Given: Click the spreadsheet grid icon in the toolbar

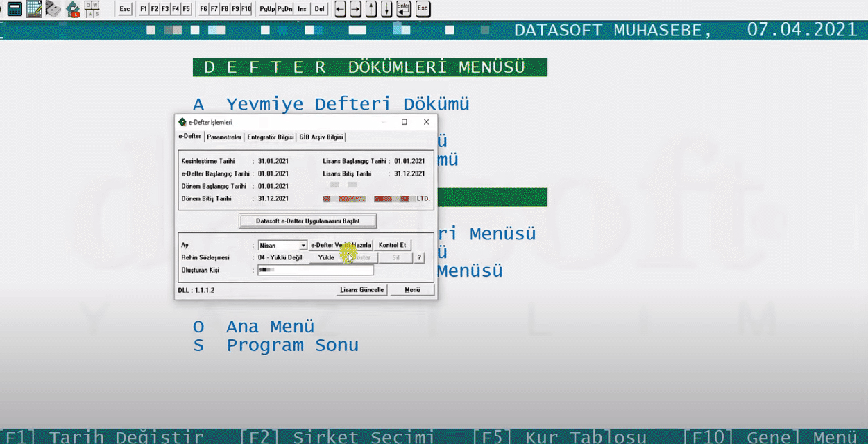Looking at the screenshot, I should pos(33,8).
